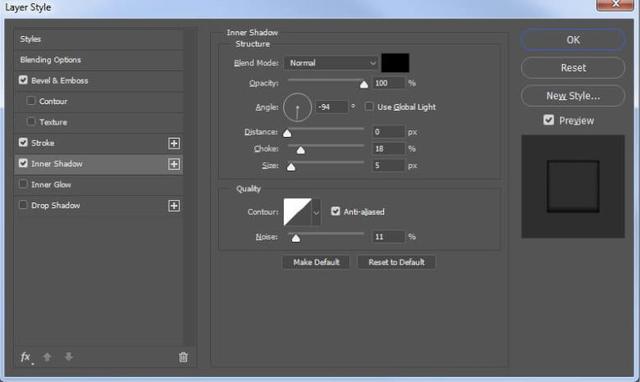Close the Layer Style dialog
640x382 pixels.
(615, 4)
